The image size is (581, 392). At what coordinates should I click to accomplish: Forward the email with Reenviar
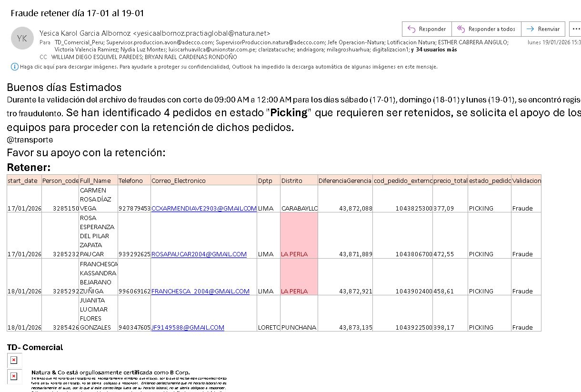click(x=543, y=29)
